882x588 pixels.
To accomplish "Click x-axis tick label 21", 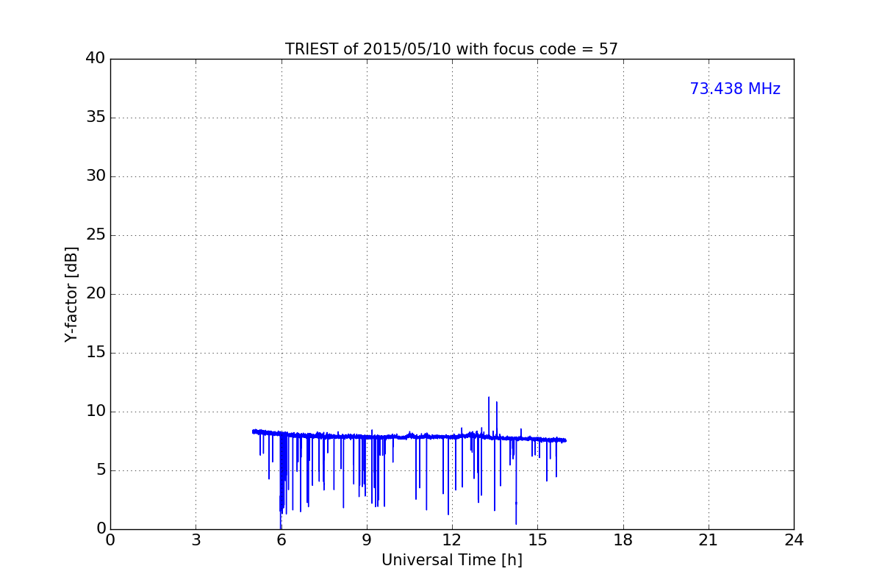I will tap(709, 540).
